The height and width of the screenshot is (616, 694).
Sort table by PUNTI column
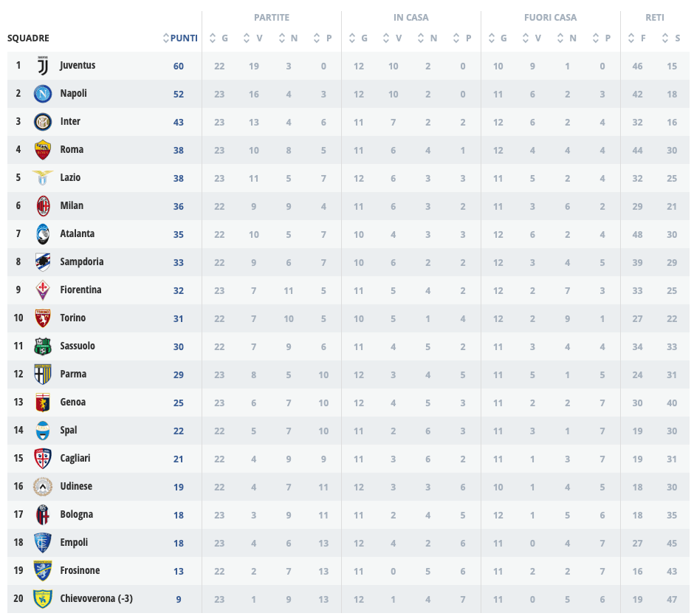click(180, 38)
